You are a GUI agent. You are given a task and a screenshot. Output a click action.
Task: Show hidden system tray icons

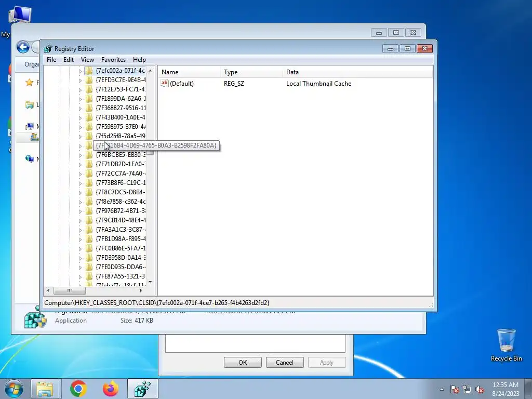(442, 389)
